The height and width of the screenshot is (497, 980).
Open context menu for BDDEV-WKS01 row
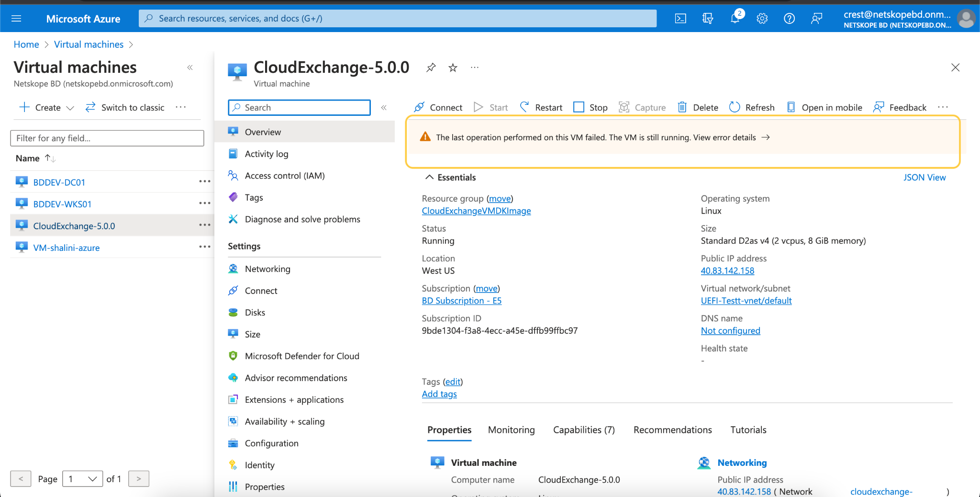pos(205,203)
